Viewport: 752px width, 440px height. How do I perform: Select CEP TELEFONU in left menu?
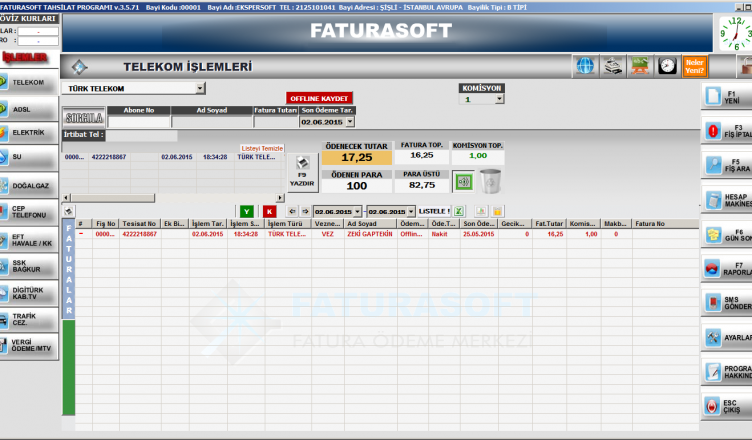(29, 212)
